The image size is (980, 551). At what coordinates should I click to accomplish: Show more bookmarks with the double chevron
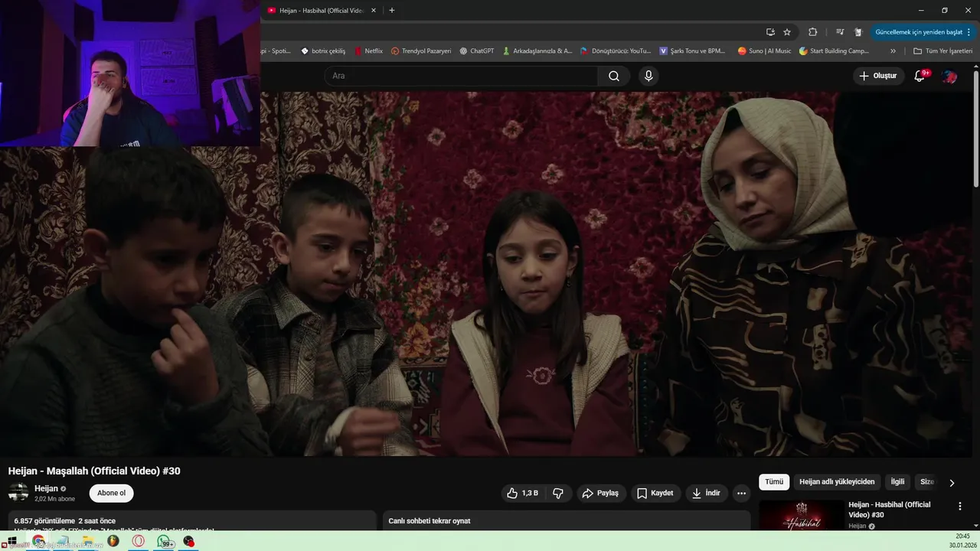coord(893,51)
